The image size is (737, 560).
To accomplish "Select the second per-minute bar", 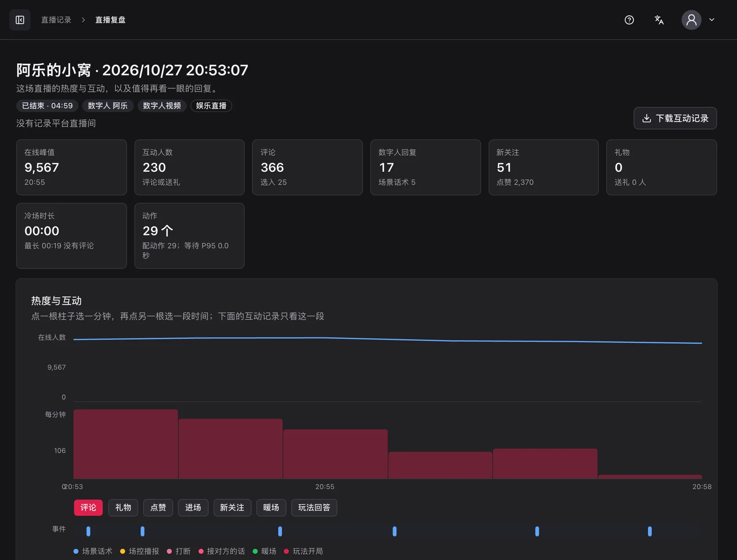I will pos(230,449).
